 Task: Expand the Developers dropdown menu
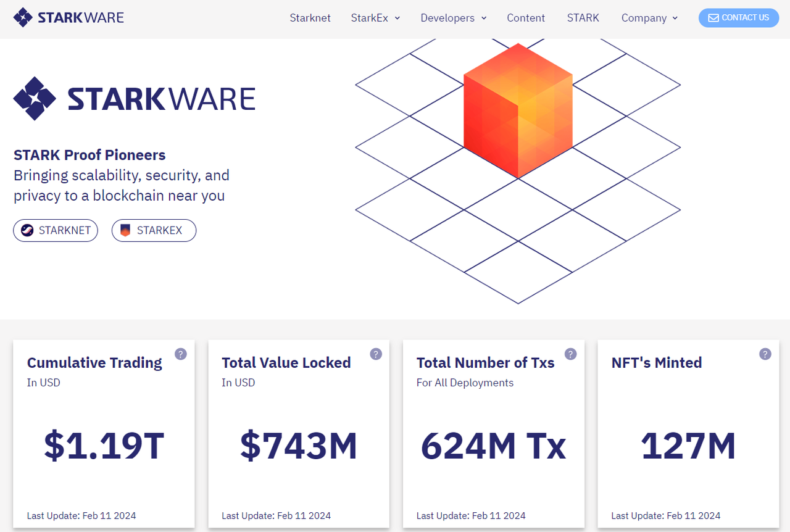click(453, 18)
